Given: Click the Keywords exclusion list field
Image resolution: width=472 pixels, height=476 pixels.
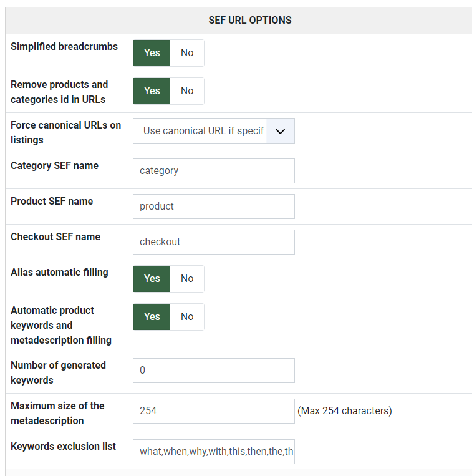Looking at the screenshot, I should (213, 452).
